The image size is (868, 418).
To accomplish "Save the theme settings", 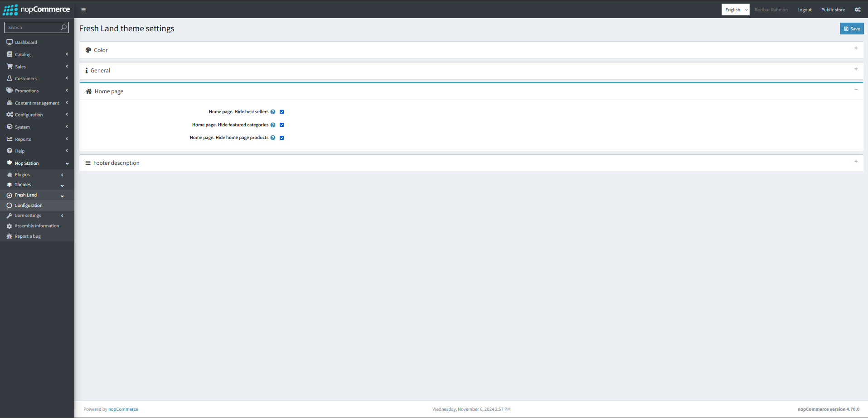I will coord(852,29).
